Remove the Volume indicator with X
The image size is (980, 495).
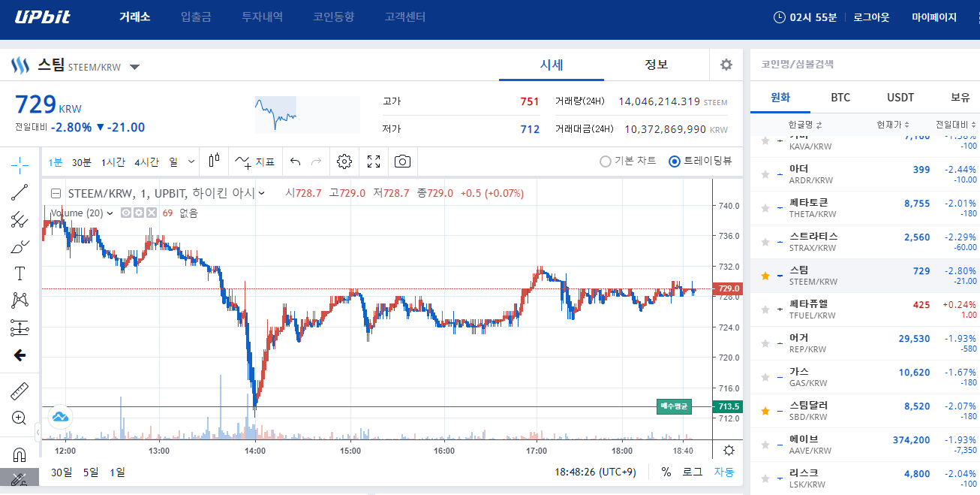[x=151, y=213]
